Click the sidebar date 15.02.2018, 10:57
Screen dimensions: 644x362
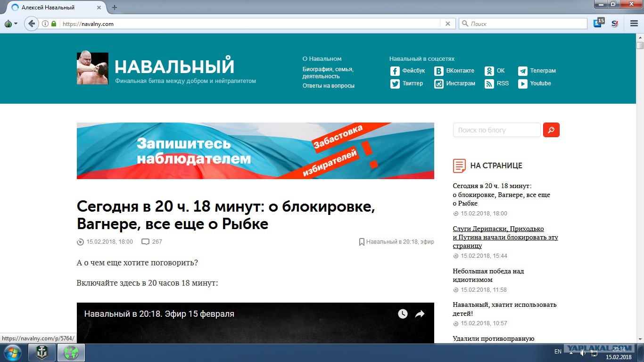pyautogui.click(x=484, y=323)
